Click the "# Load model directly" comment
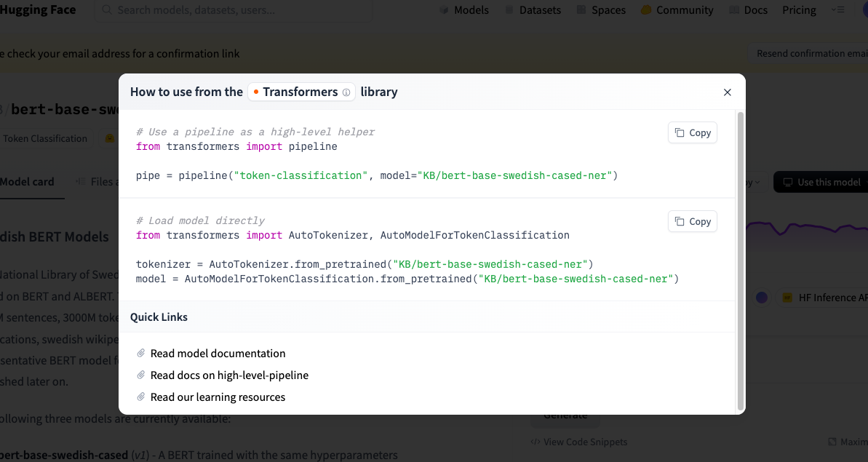Image resolution: width=868 pixels, height=462 pixels. click(x=200, y=220)
